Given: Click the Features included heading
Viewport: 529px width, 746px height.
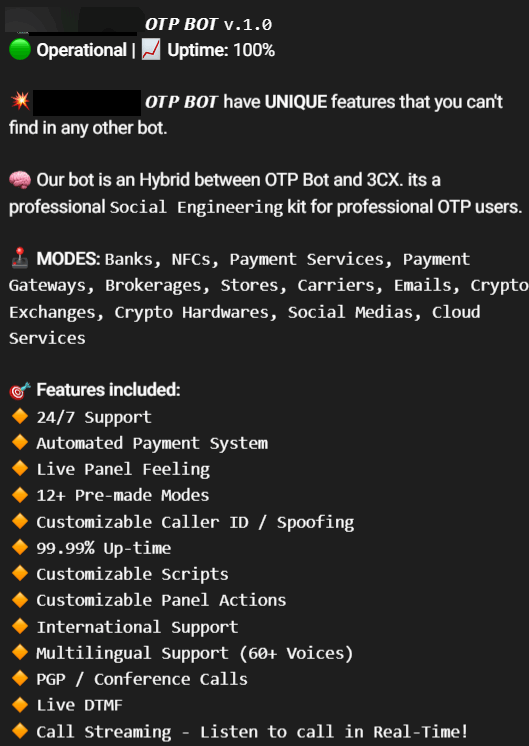Looking at the screenshot, I should pos(108,390).
